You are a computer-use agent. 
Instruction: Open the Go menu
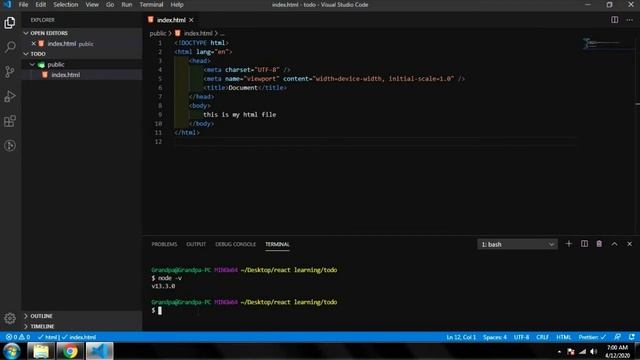pos(110,4)
